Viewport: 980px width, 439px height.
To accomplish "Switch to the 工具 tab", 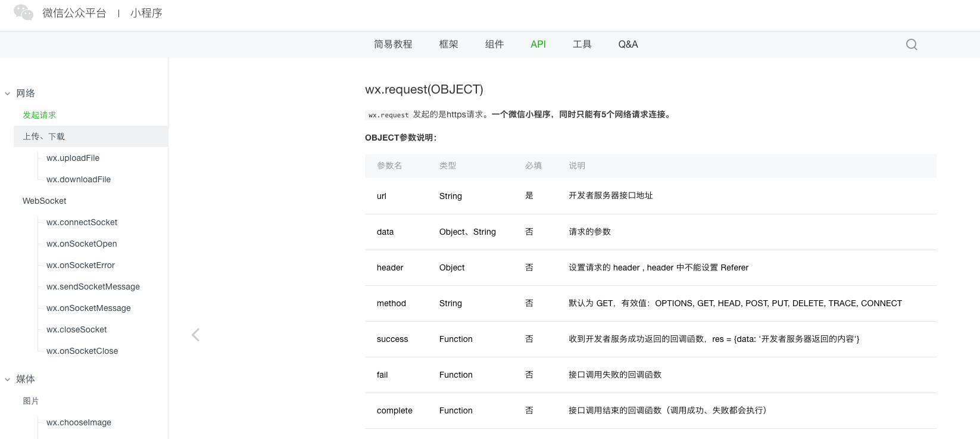I will [582, 44].
